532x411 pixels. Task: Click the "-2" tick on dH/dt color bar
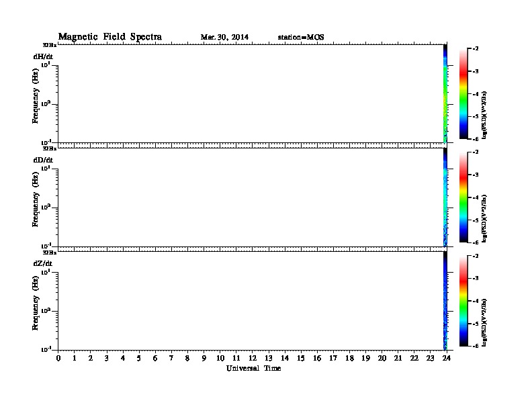tap(476, 48)
